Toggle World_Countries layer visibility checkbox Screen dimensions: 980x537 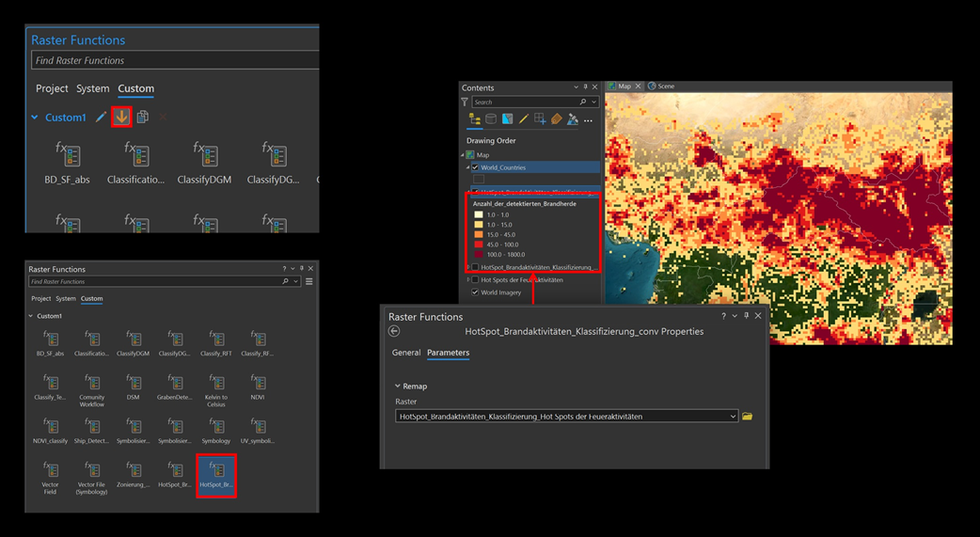pos(476,167)
